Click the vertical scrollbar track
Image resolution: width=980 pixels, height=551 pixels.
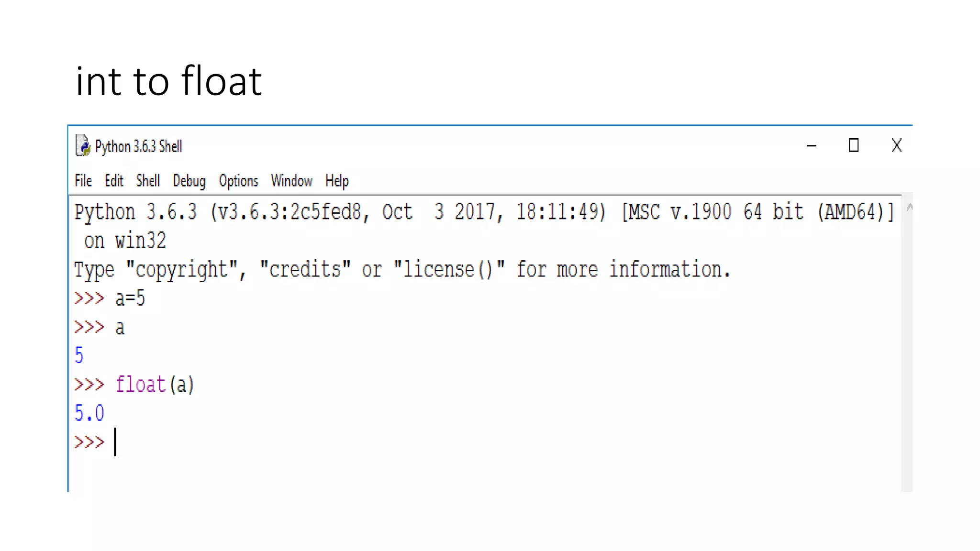pos(908,349)
